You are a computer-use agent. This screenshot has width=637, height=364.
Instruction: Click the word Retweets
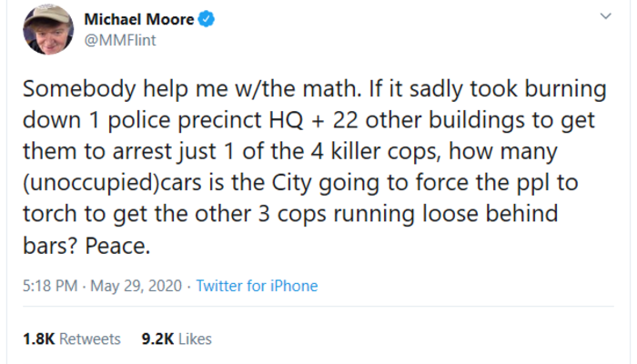coord(91,339)
